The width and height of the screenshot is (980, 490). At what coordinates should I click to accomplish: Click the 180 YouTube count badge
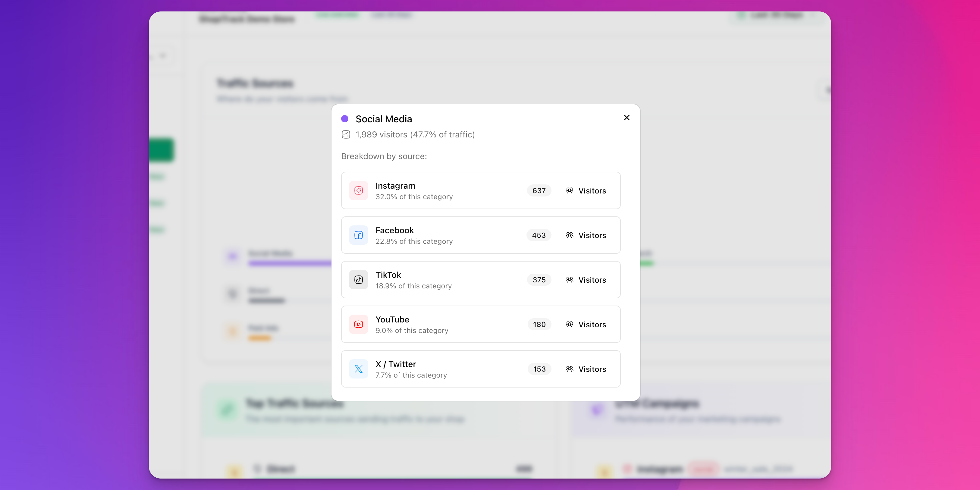tap(539, 325)
